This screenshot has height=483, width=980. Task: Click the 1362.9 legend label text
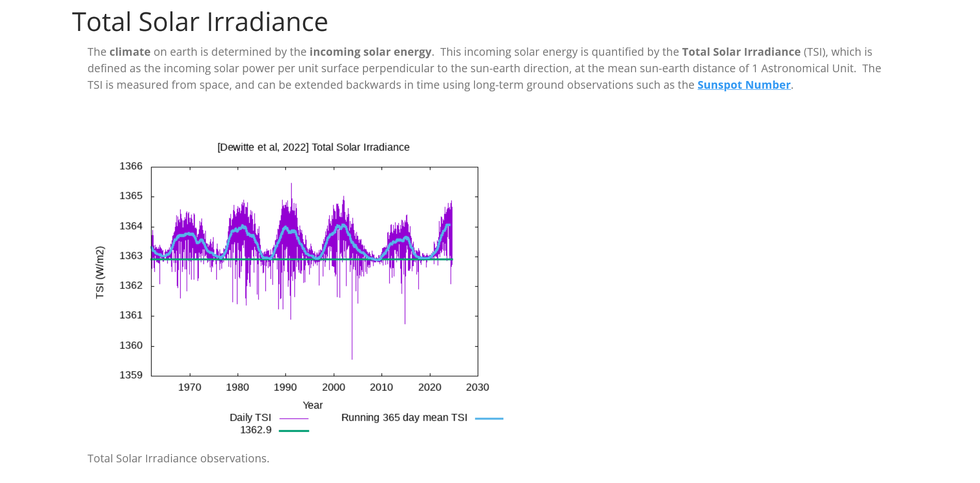click(x=256, y=430)
